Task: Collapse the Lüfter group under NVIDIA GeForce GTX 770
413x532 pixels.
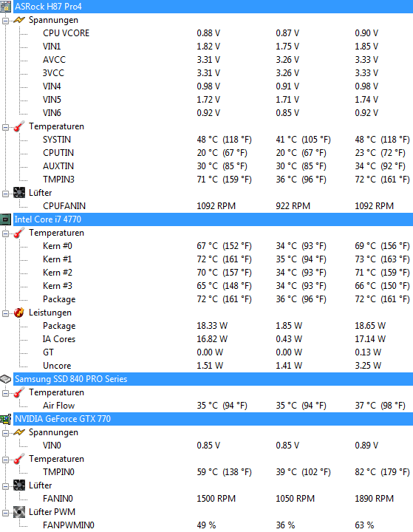Action: tap(5, 486)
